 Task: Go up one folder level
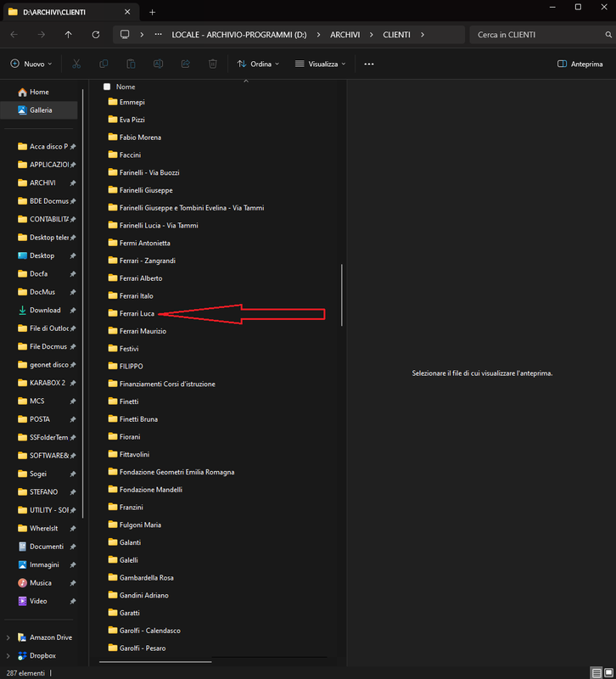pos(68,35)
